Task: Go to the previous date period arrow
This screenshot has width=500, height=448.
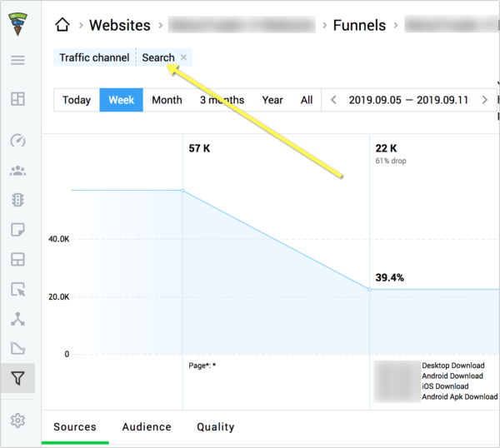Action: tap(334, 100)
